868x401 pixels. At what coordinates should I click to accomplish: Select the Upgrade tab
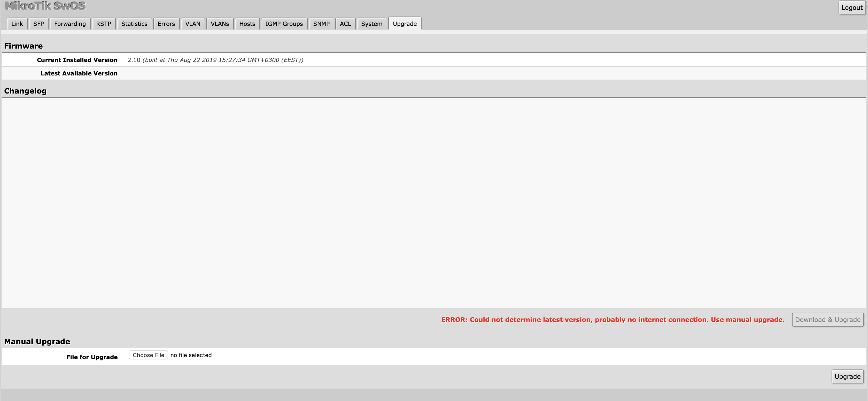click(x=405, y=24)
